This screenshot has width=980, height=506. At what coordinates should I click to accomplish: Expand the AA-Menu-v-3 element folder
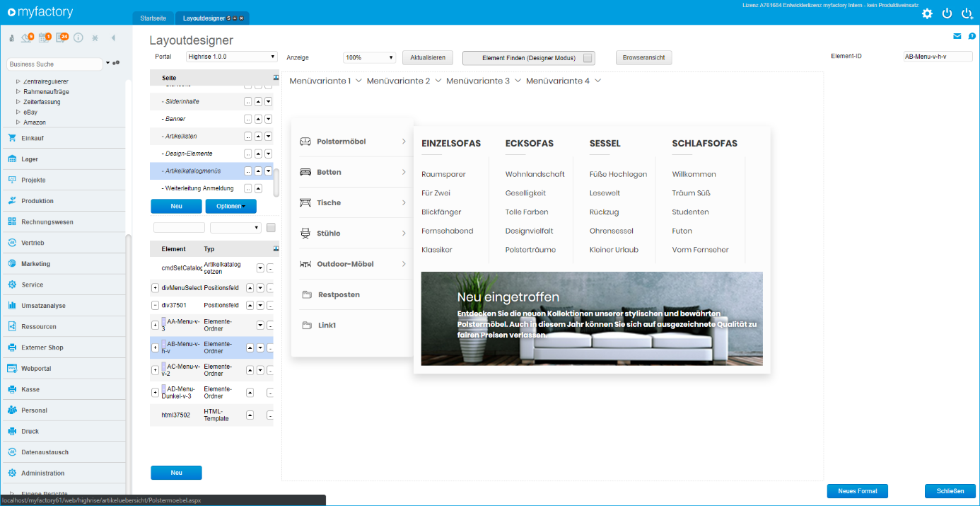155,325
